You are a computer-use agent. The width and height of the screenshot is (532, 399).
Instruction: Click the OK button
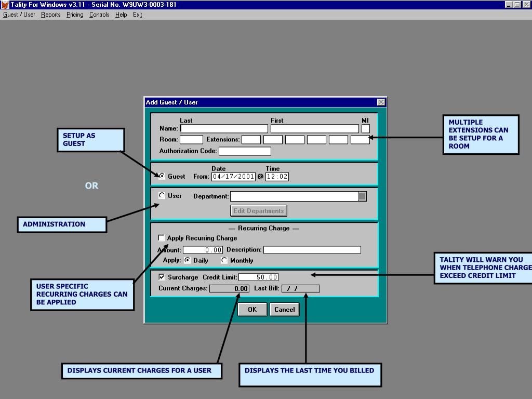(x=252, y=310)
